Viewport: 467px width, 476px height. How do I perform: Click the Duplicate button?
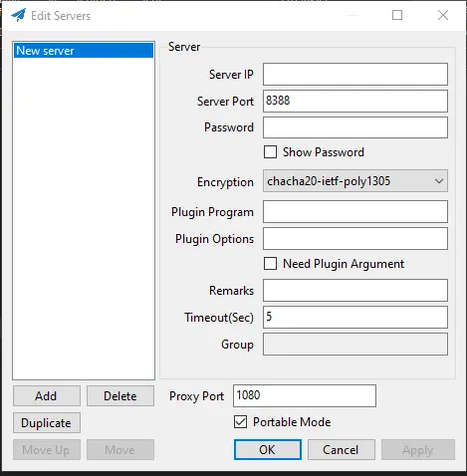(x=47, y=423)
